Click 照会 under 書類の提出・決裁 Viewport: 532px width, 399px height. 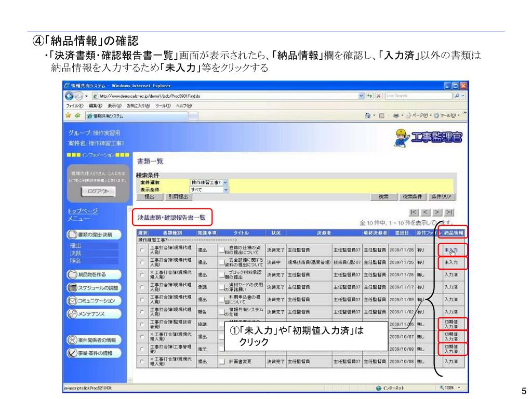(75, 261)
